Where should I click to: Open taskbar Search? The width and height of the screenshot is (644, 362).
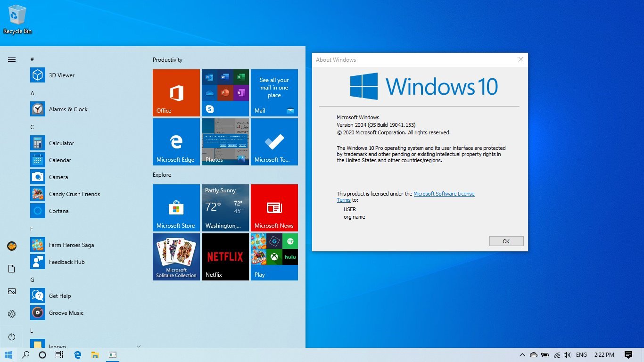tap(25, 355)
